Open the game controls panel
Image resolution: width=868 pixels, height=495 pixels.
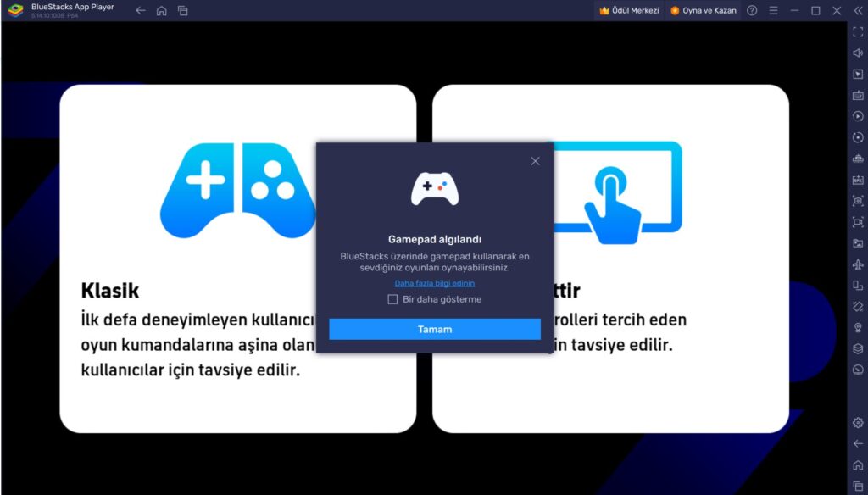(x=856, y=74)
